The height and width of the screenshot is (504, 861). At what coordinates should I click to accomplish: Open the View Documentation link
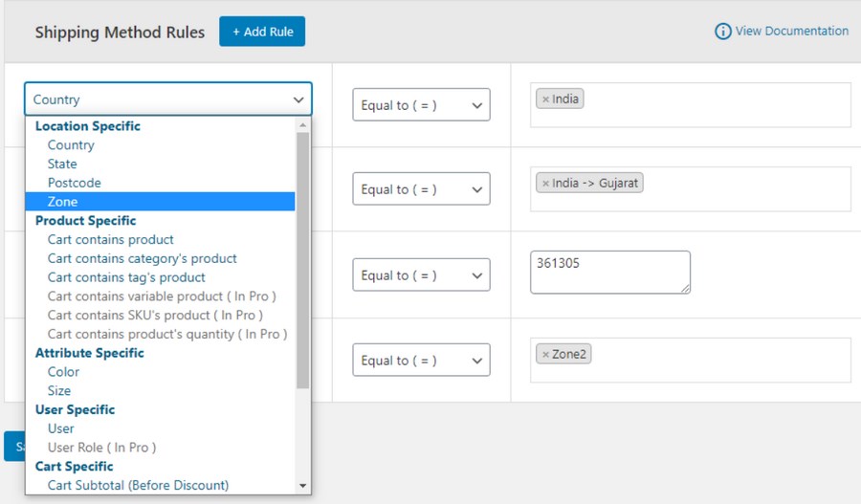click(792, 31)
